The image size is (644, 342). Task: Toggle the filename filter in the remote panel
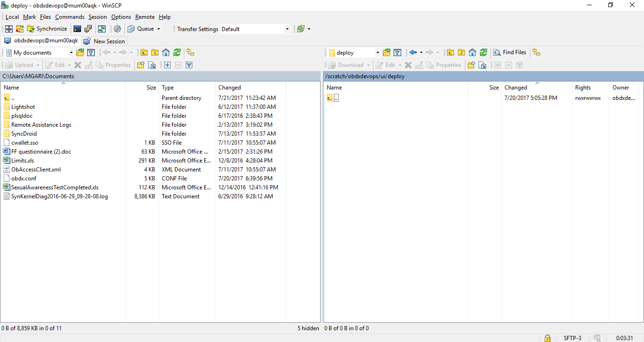tap(397, 52)
